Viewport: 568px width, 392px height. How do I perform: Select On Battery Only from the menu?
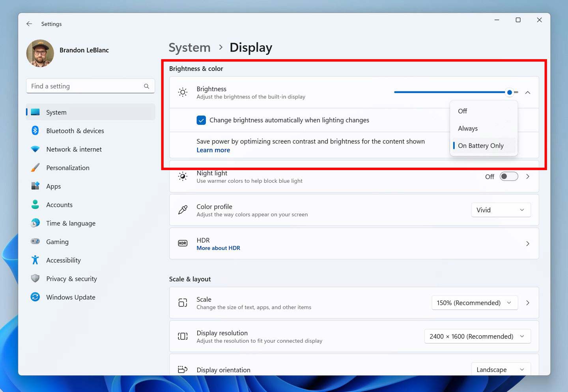[480, 145]
